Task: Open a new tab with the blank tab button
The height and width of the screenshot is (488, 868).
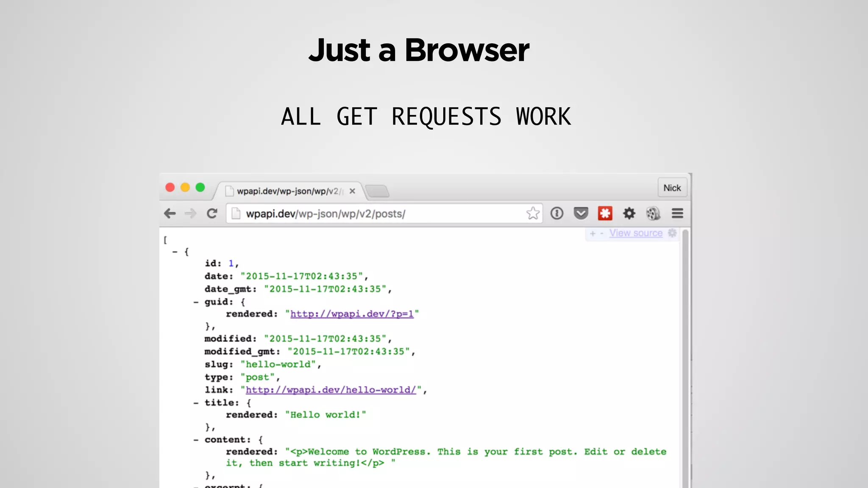Action: 377,191
